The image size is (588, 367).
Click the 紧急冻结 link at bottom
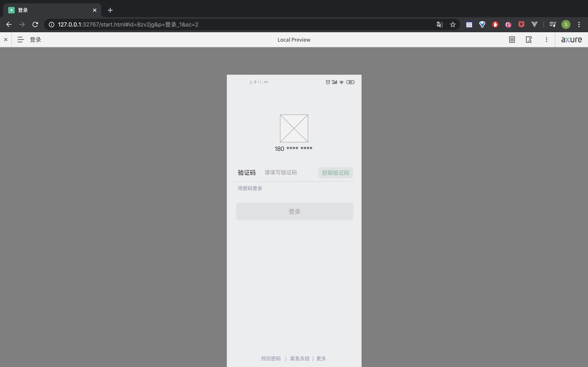coord(300,358)
